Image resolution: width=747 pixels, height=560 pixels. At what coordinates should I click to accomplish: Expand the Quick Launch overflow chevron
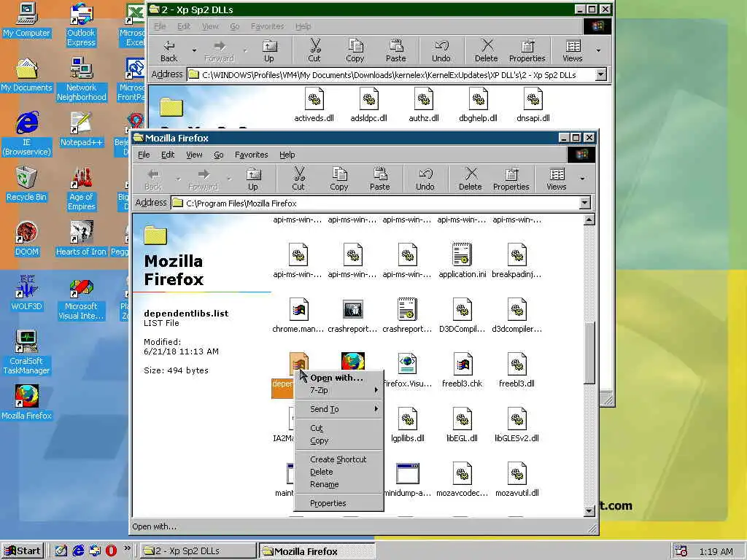pos(127,548)
